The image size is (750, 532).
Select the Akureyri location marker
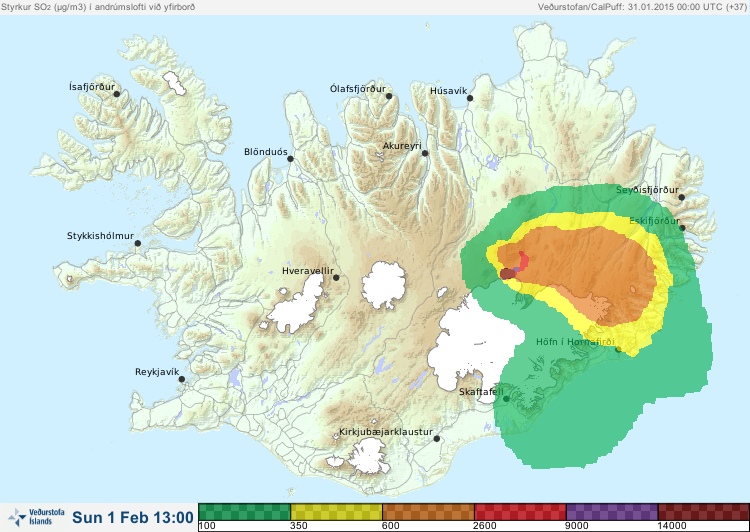click(425, 153)
